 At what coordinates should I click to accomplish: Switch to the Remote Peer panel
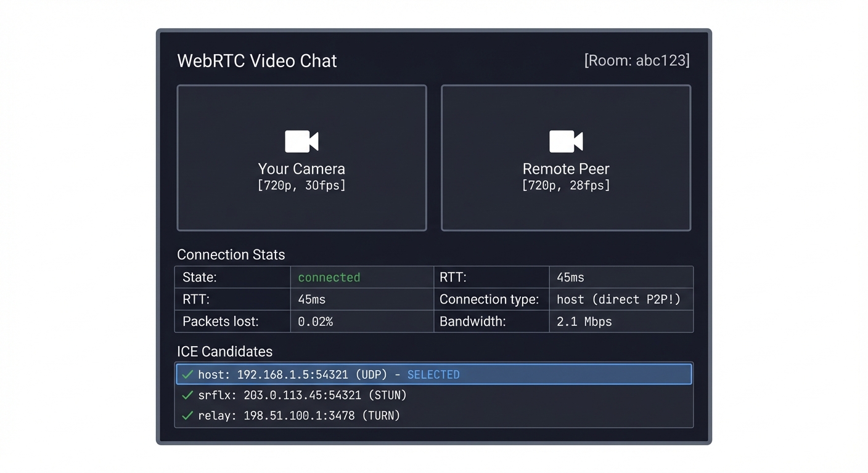[565, 158]
